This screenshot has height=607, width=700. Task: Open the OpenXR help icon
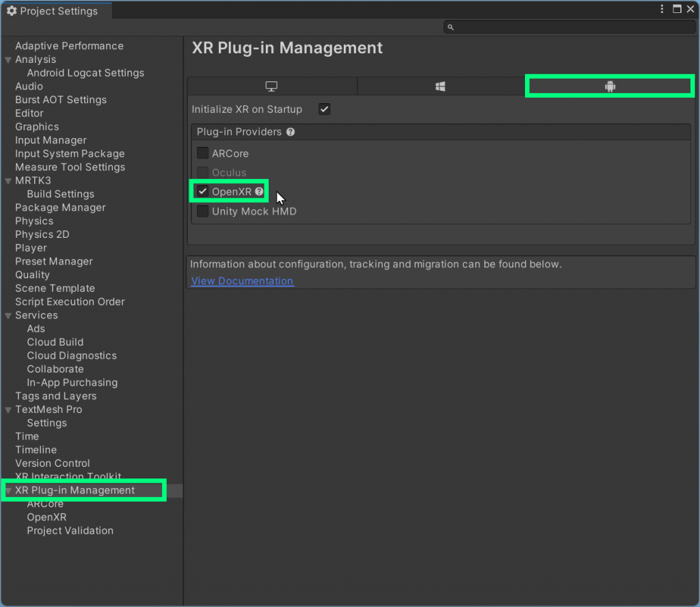pyautogui.click(x=258, y=191)
